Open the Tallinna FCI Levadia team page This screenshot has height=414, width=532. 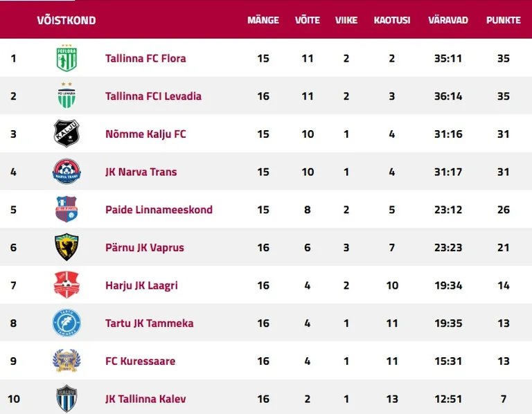click(153, 96)
